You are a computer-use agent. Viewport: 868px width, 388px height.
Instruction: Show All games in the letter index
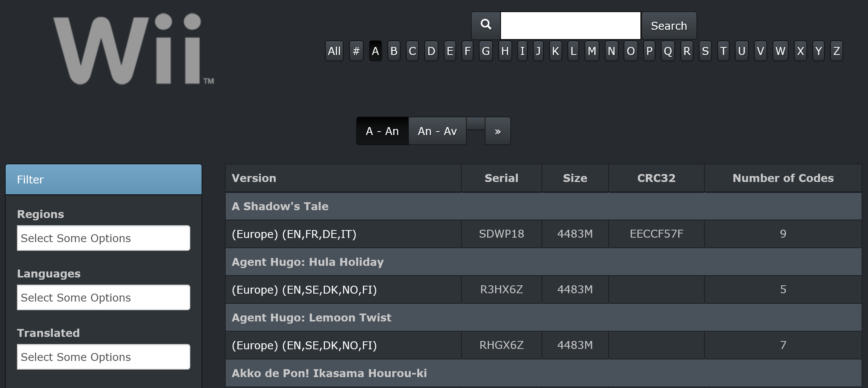point(334,51)
